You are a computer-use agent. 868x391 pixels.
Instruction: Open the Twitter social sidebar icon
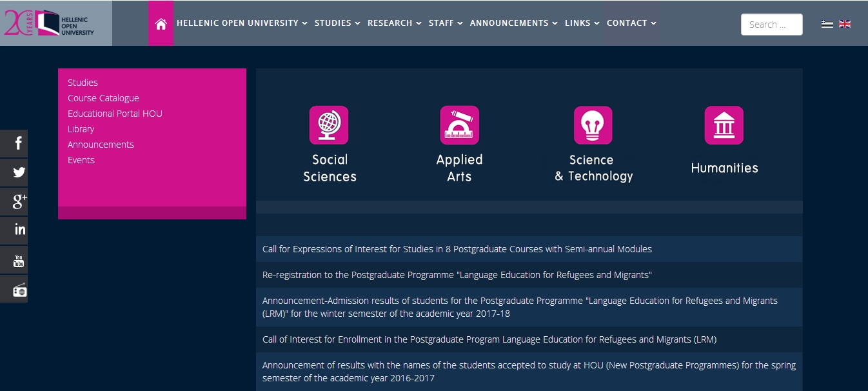pos(14,172)
